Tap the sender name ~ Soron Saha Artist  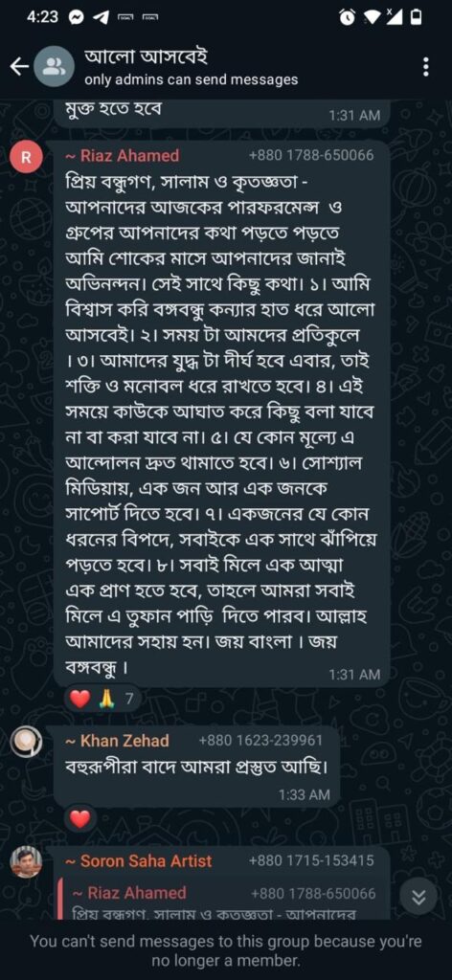coord(138,860)
